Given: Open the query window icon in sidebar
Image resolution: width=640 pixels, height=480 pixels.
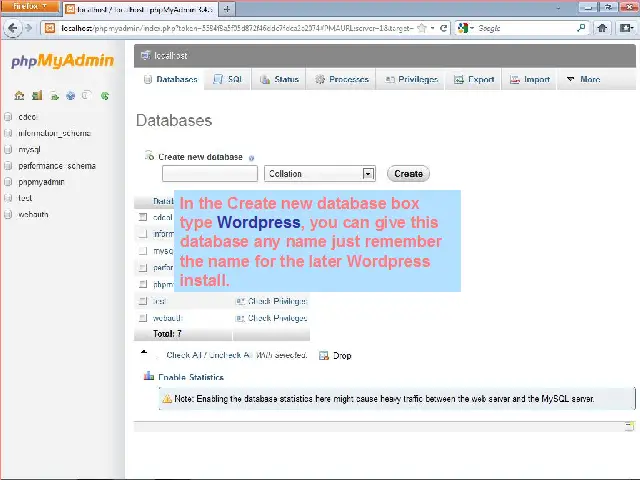Looking at the screenshot, I should [x=55, y=96].
